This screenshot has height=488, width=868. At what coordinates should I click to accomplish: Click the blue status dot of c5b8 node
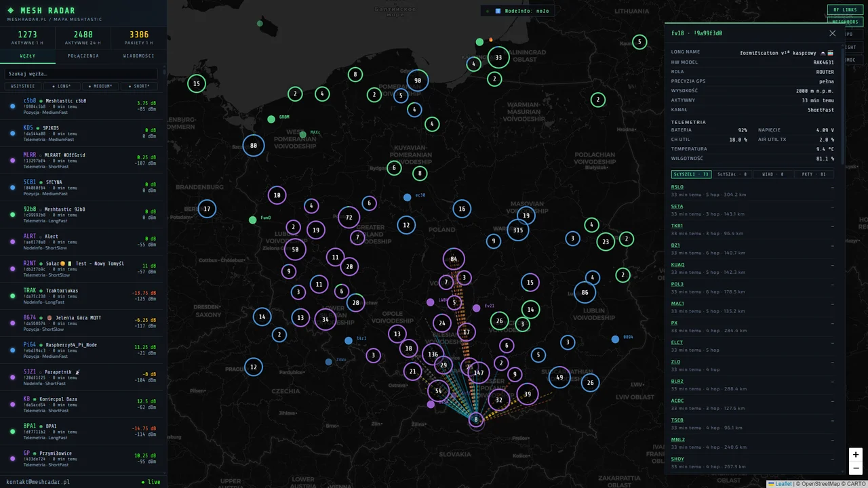pyautogui.click(x=12, y=106)
